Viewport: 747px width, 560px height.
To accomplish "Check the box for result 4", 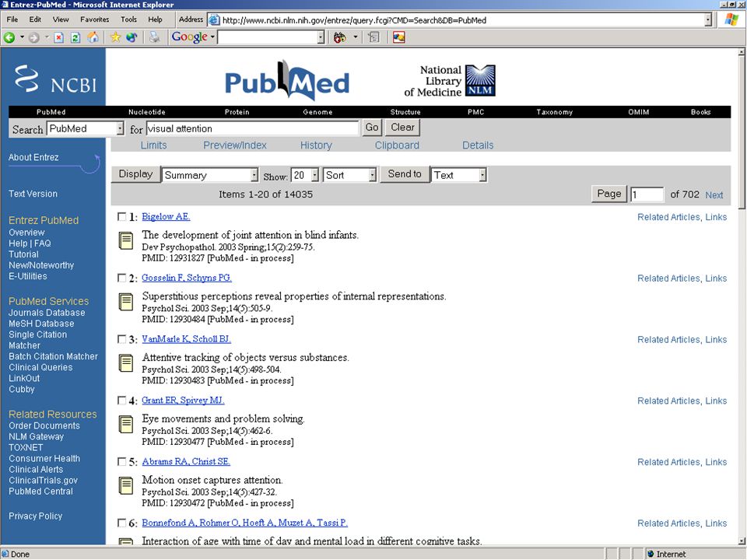I will click(x=122, y=401).
